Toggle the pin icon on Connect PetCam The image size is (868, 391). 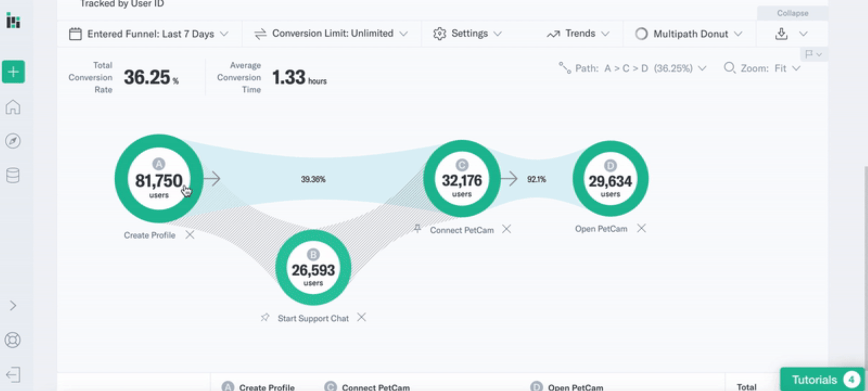click(x=417, y=229)
